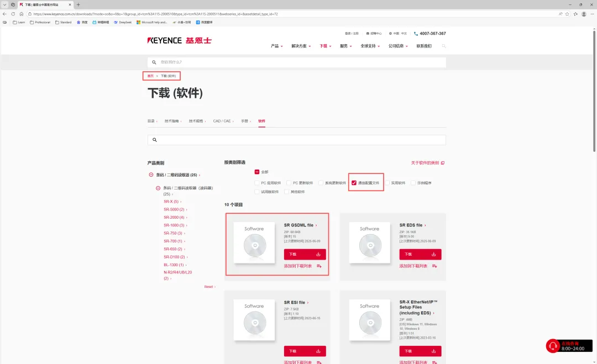The width and height of the screenshot is (597, 364).
Task: Uncheck the 通信配置文件 filter
Action: pyautogui.click(x=354, y=183)
